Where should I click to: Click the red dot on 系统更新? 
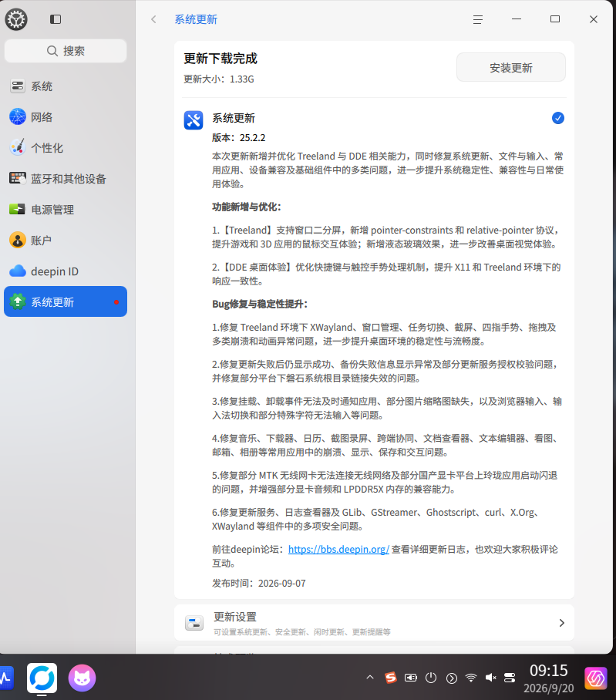116,302
